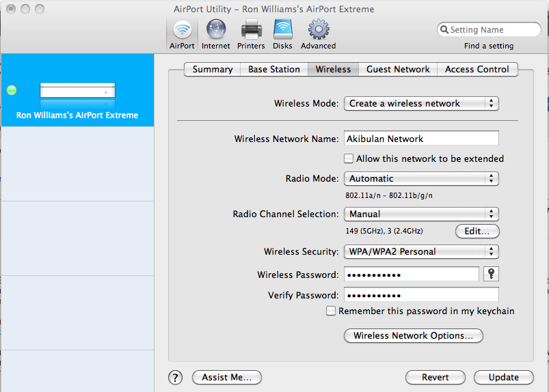Open the Wireless Security dropdown
This screenshot has height=392, width=549.
coord(421,252)
